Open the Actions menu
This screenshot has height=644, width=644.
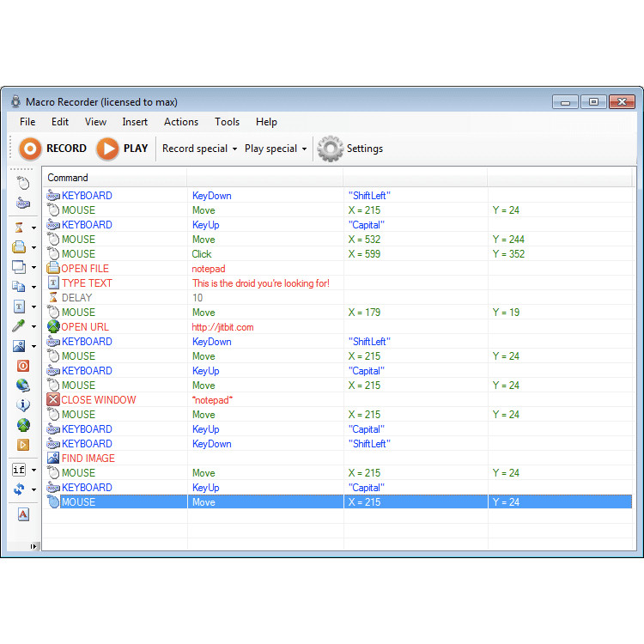click(x=181, y=122)
